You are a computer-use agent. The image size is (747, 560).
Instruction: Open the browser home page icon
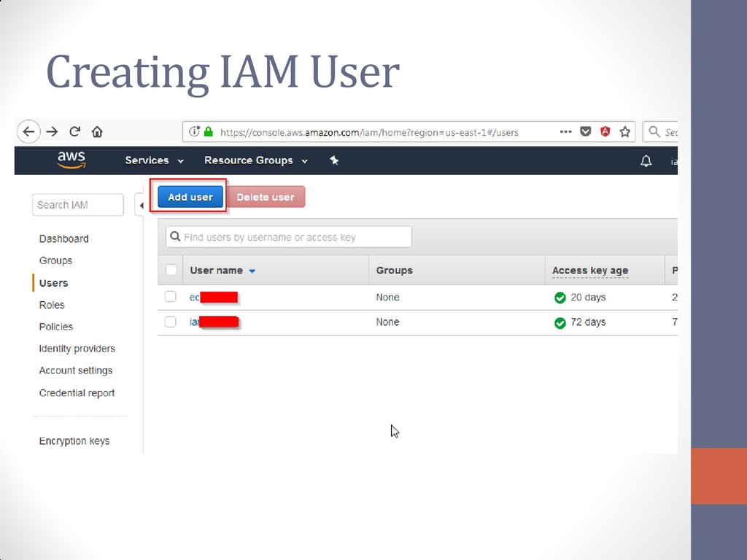click(x=97, y=132)
